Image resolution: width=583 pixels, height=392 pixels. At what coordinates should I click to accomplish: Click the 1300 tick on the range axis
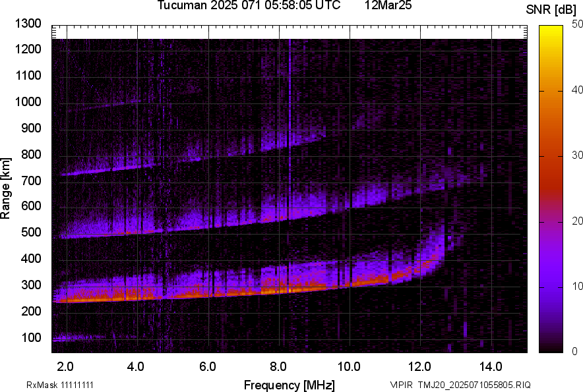[x=28, y=24]
